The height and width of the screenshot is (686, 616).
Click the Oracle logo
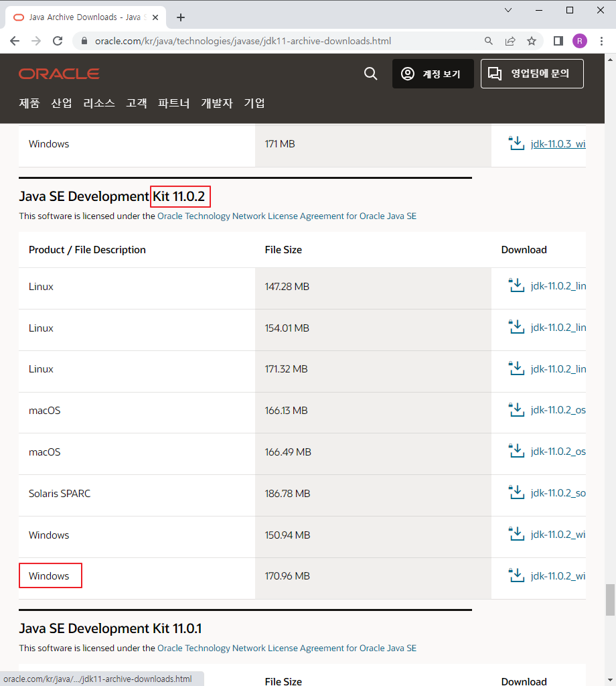point(59,74)
